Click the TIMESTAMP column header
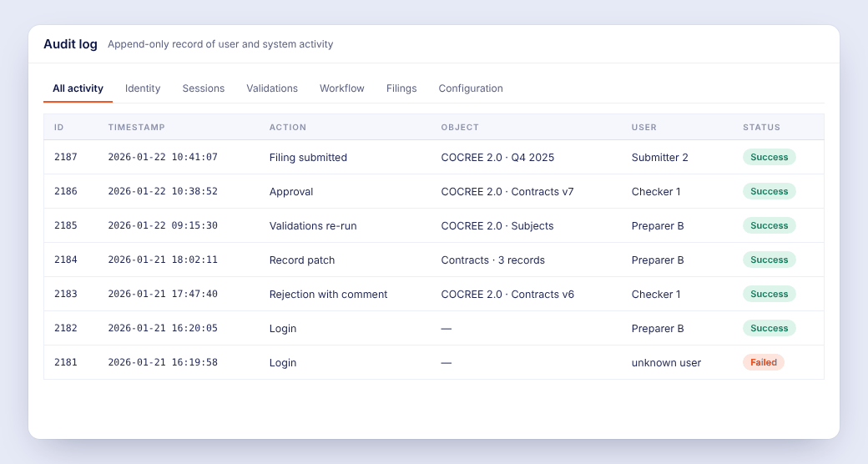This screenshot has width=868, height=464. pos(136,128)
